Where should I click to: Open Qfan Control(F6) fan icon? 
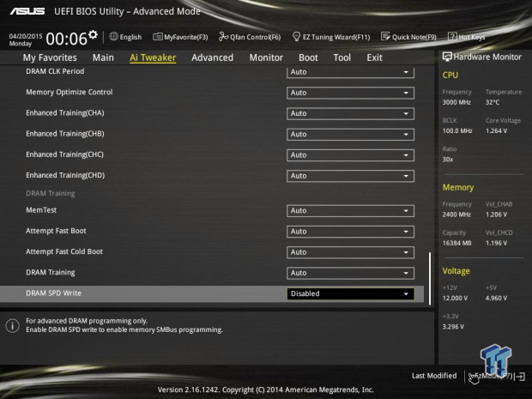223,36
